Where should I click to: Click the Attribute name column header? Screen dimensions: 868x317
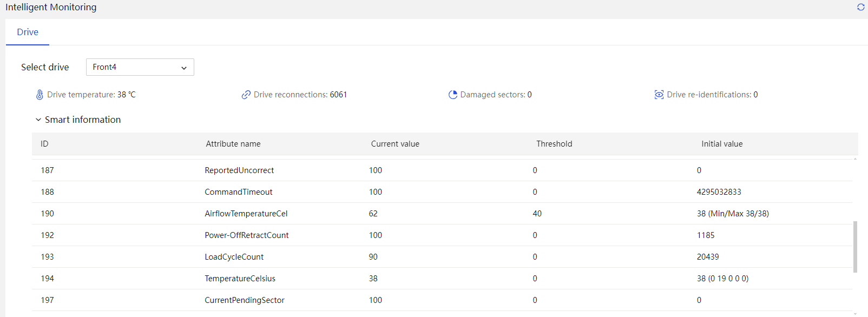[233, 144]
